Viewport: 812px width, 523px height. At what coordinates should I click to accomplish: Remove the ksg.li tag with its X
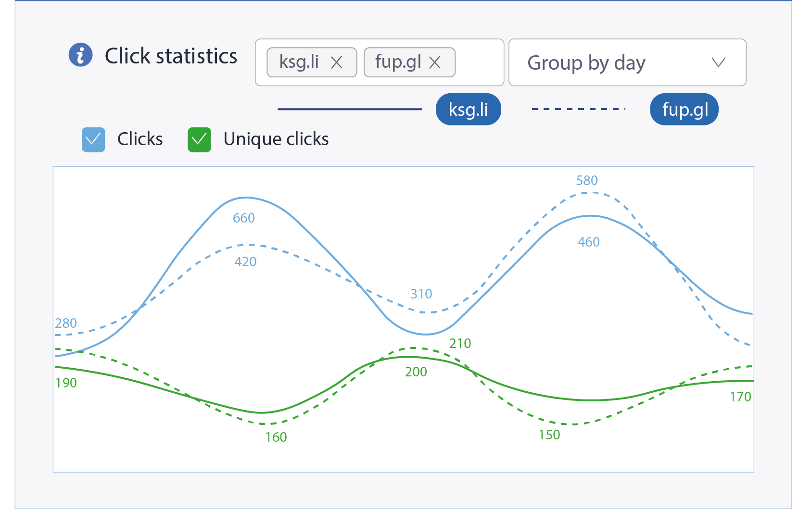click(x=337, y=62)
